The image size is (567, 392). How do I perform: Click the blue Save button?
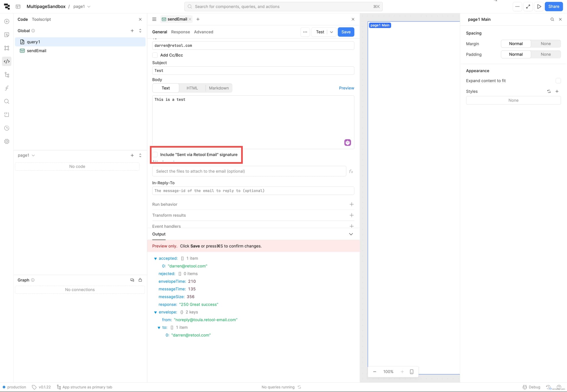346,32
